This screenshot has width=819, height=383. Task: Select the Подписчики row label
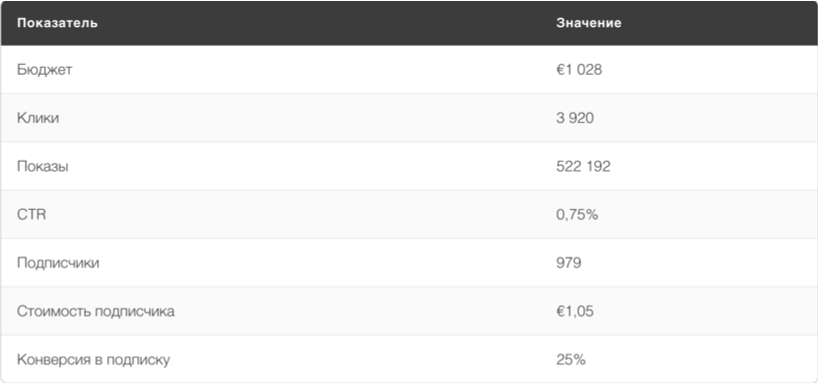pos(58,263)
